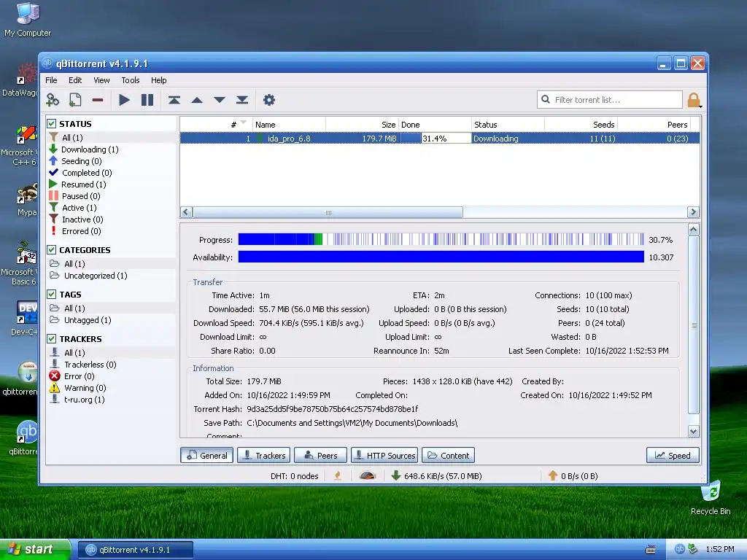
Task: Click the Windows start button
Action: click(x=35, y=549)
